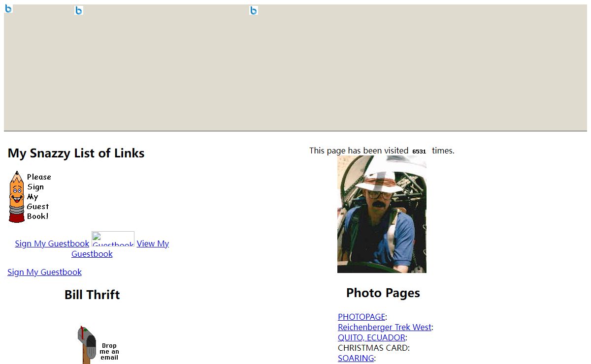Viewport: 591px width, 364px height.
Task: Click the third Bing icon in the banner
Action: tap(254, 10)
